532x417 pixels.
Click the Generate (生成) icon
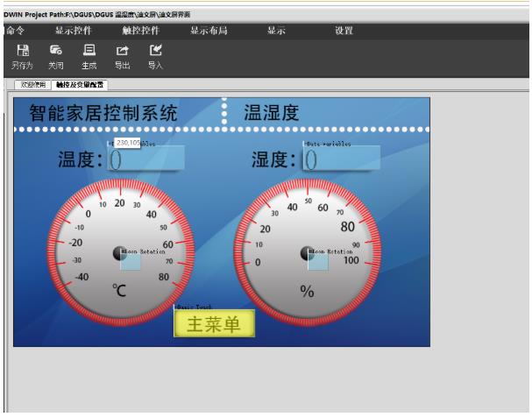pyautogui.click(x=89, y=57)
